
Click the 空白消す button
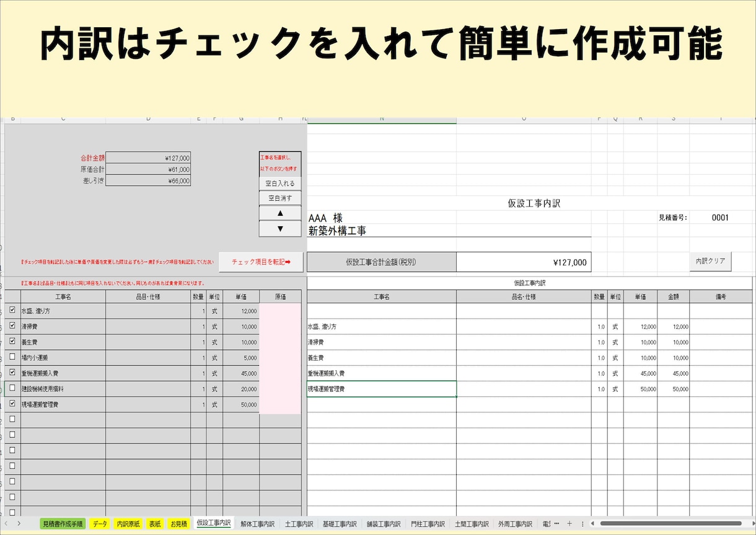pos(280,198)
